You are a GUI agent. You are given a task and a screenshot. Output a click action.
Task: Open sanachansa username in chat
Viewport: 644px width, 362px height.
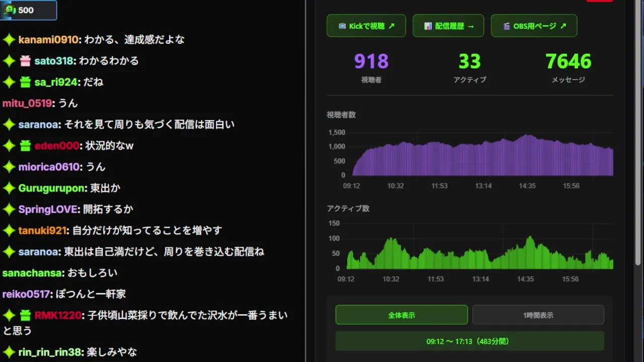32,273
